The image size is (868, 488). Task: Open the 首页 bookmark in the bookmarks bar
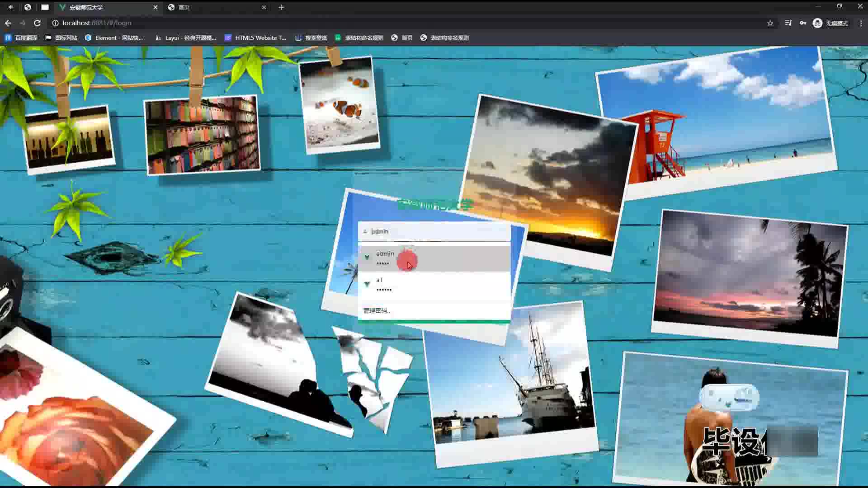(402, 38)
